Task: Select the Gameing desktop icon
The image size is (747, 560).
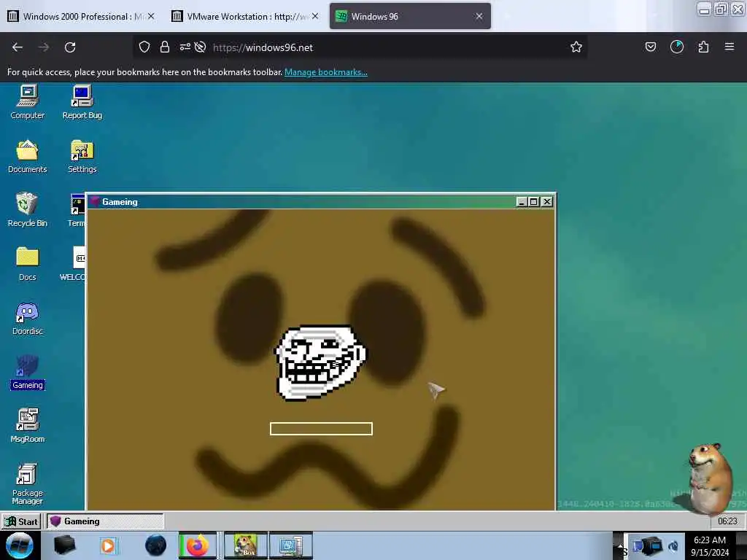Action: [27, 373]
